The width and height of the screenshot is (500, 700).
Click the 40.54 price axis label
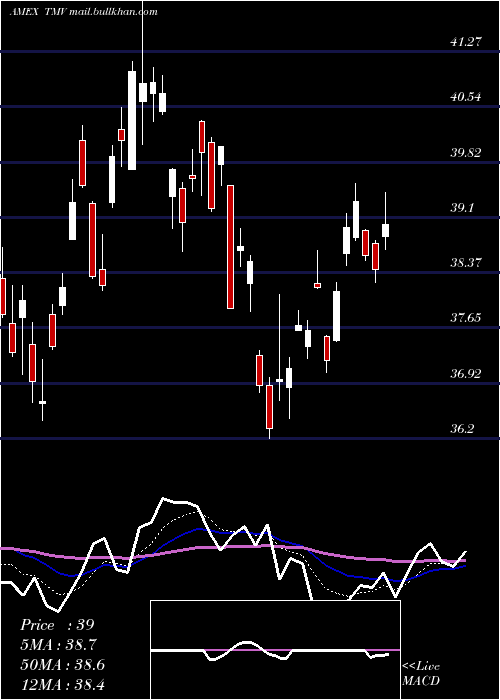(x=466, y=97)
